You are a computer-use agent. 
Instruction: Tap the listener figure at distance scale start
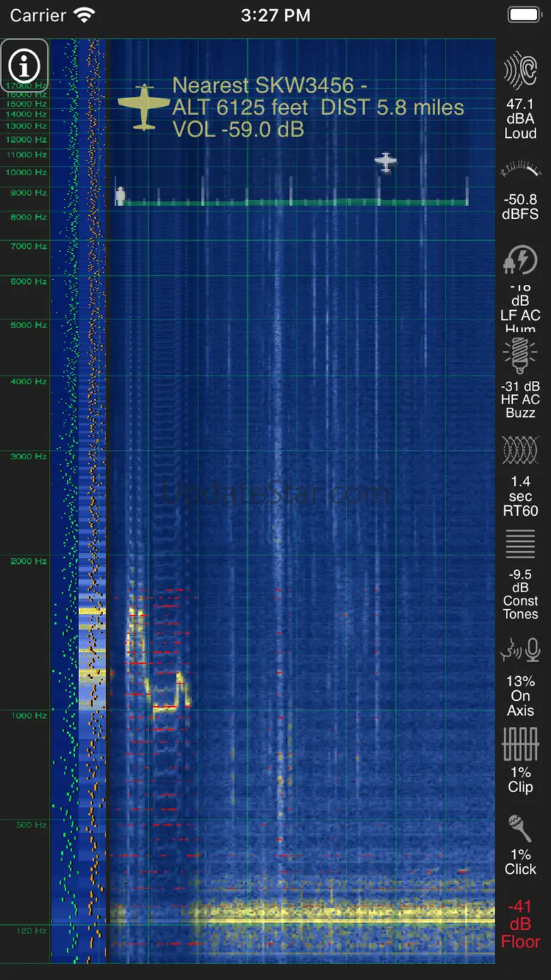click(121, 196)
